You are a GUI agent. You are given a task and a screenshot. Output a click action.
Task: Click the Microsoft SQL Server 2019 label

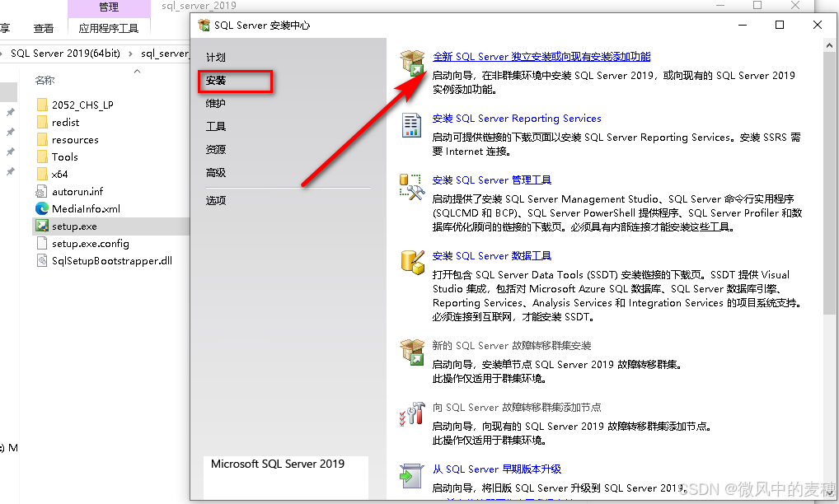coord(278,464)
